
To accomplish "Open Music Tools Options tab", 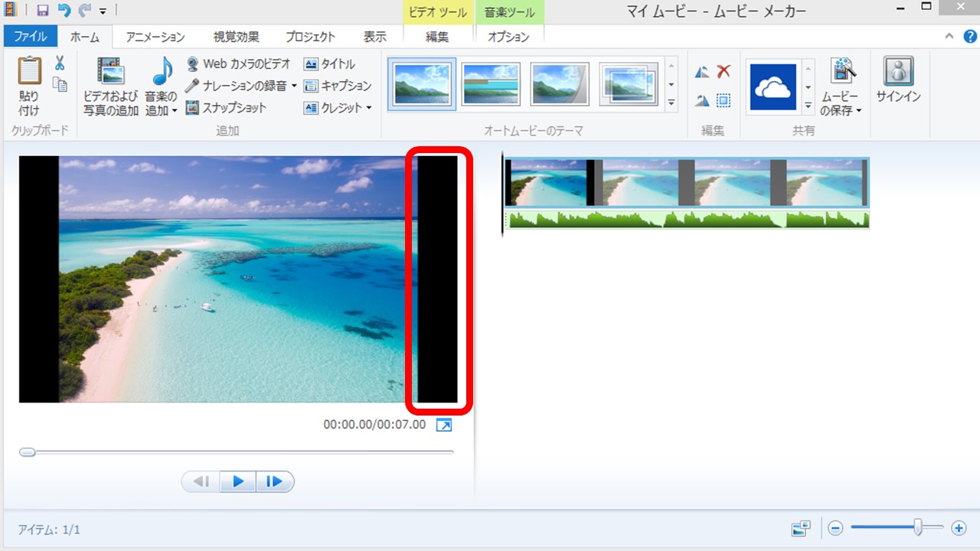I will [508, 36].
